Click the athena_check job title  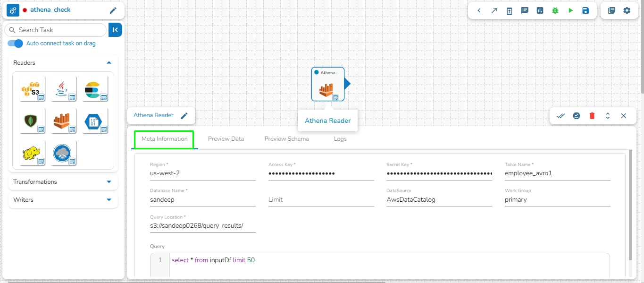click(50, 10)
